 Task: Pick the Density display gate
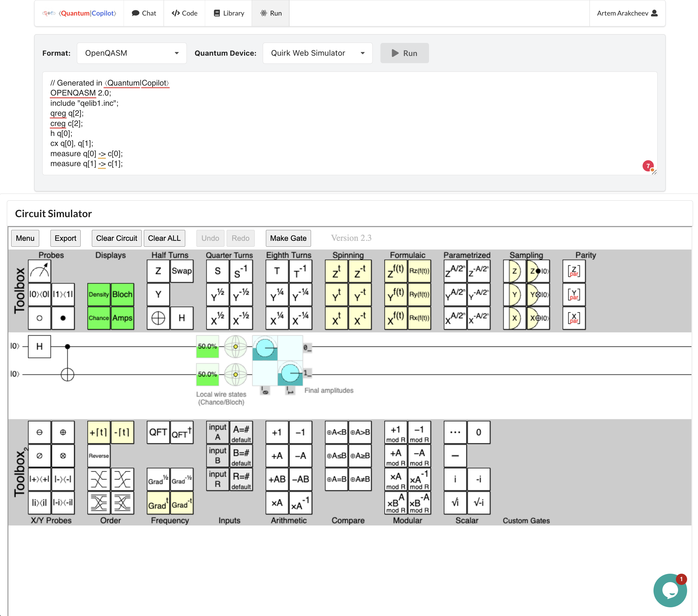click(99, 295)
